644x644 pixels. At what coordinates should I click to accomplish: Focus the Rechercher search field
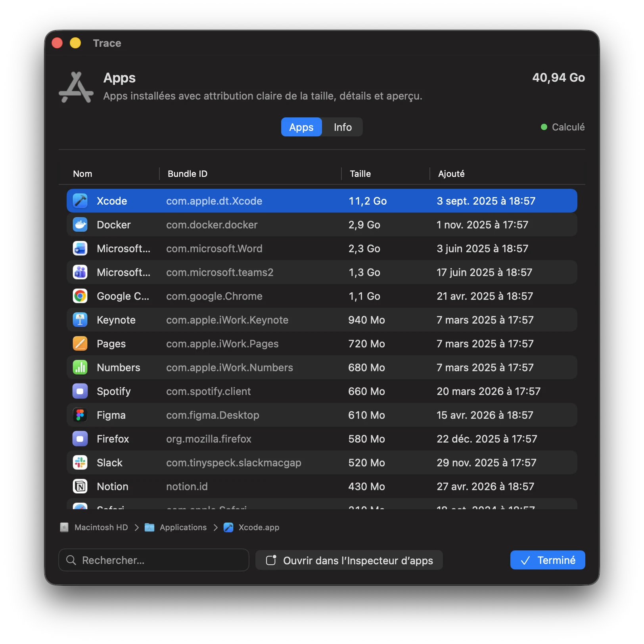[x=154, y=560]
